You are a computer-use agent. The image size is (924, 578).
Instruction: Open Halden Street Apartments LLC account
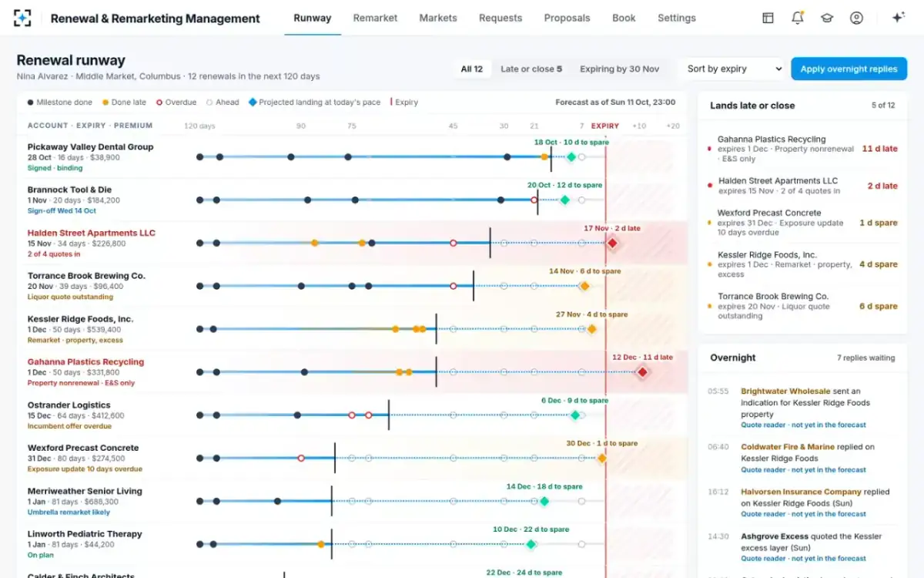point(91,233)
